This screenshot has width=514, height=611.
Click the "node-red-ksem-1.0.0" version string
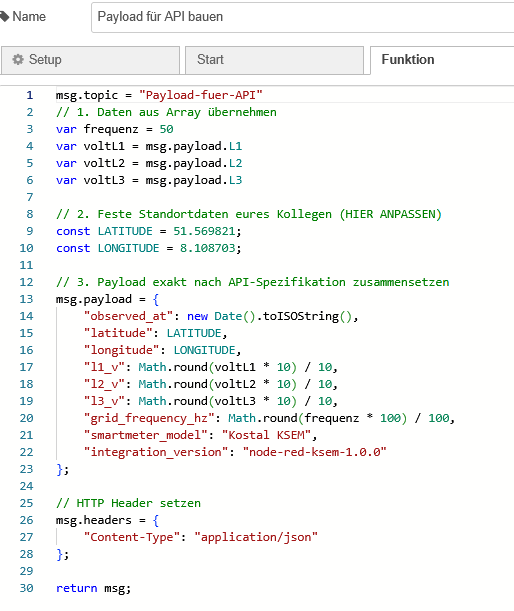coord(314,452)
